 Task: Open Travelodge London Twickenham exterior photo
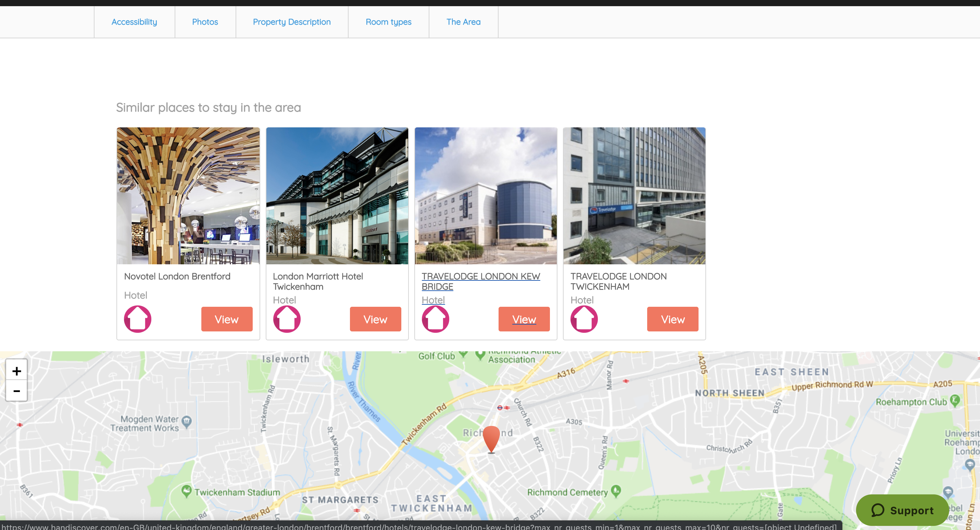point(634,196)
